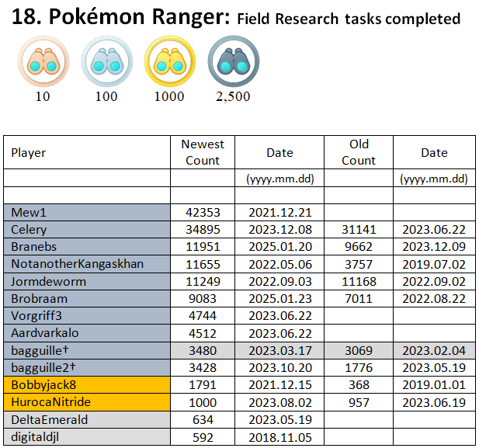This screenshot has width=479, height=448.
Task: Click newest count '3480'
Action: point(203,350)
